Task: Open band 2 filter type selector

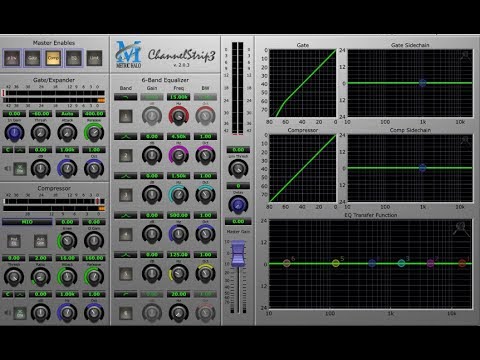Action: point(125,136)
